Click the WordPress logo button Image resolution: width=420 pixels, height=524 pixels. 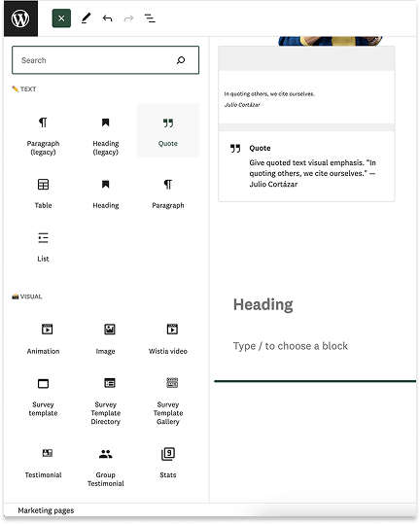click(x=20, y=18)
